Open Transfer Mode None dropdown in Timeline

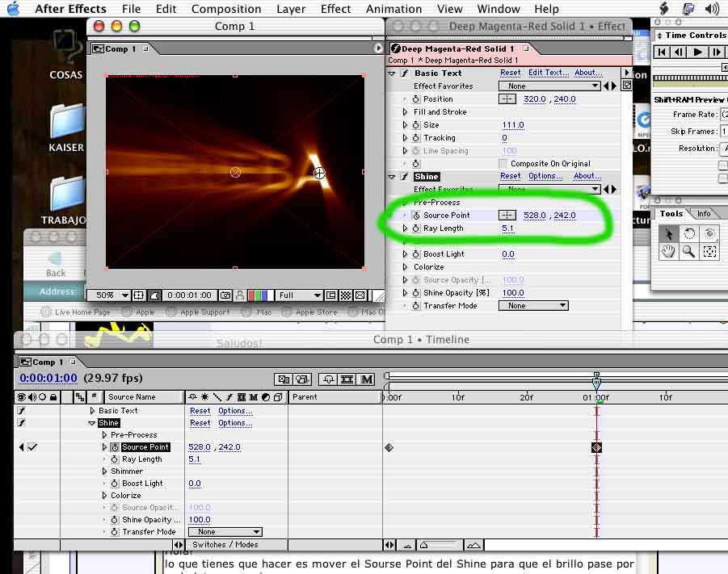coord(225,532)
